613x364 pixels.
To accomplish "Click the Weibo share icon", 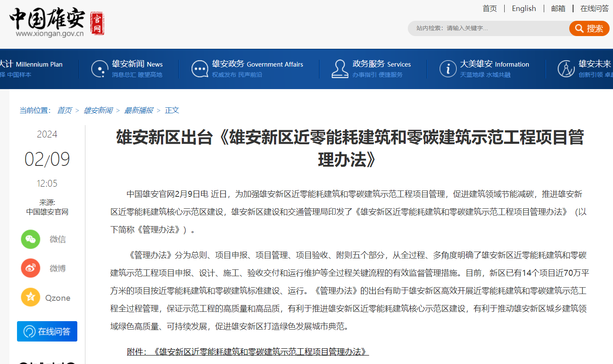I will (31, 268).
